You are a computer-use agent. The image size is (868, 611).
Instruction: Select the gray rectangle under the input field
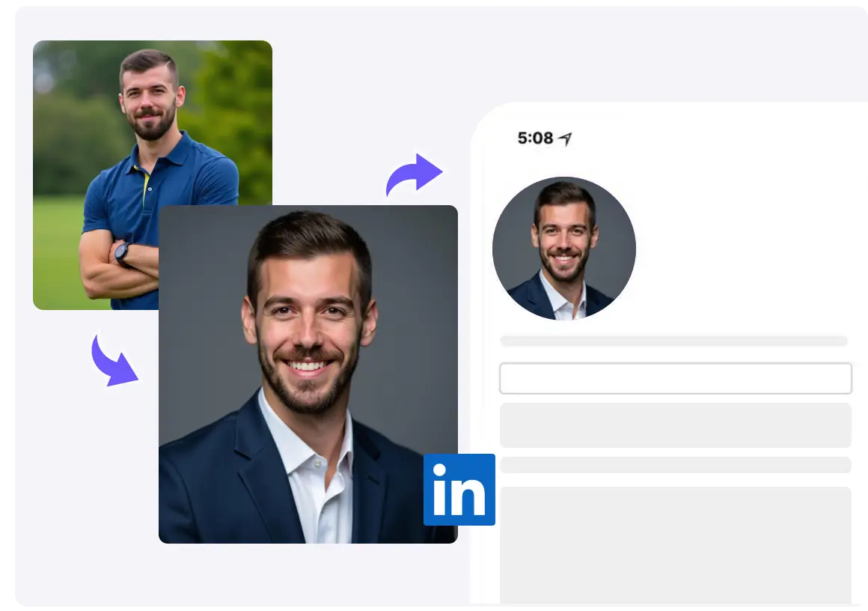675,425
